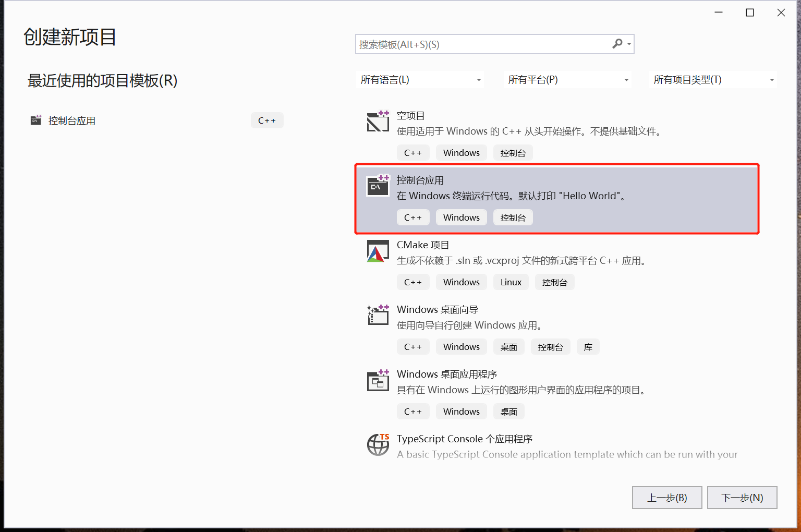
Task: Click the TypeScript Console globe icon
Action: 378,444
